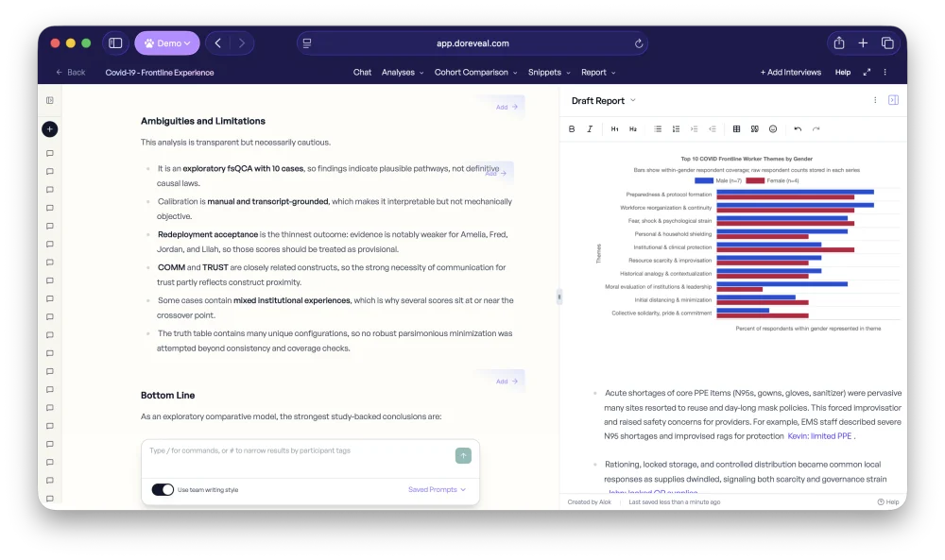The image size is (945, 560).
Task: Expand the Saved Prompts dropdown
Action: pos(437,489)
